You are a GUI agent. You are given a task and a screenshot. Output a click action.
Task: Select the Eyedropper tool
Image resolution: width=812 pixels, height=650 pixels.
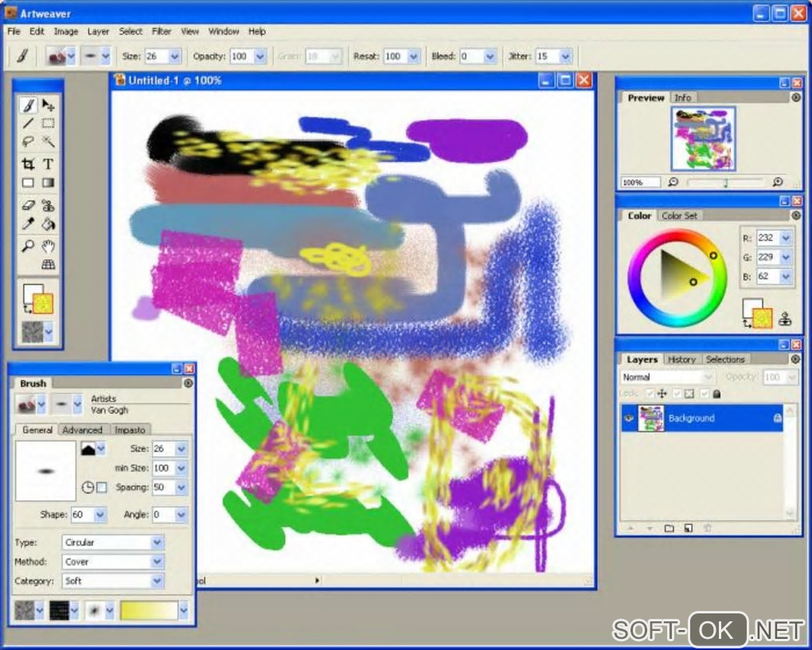(x=28, y=224)
